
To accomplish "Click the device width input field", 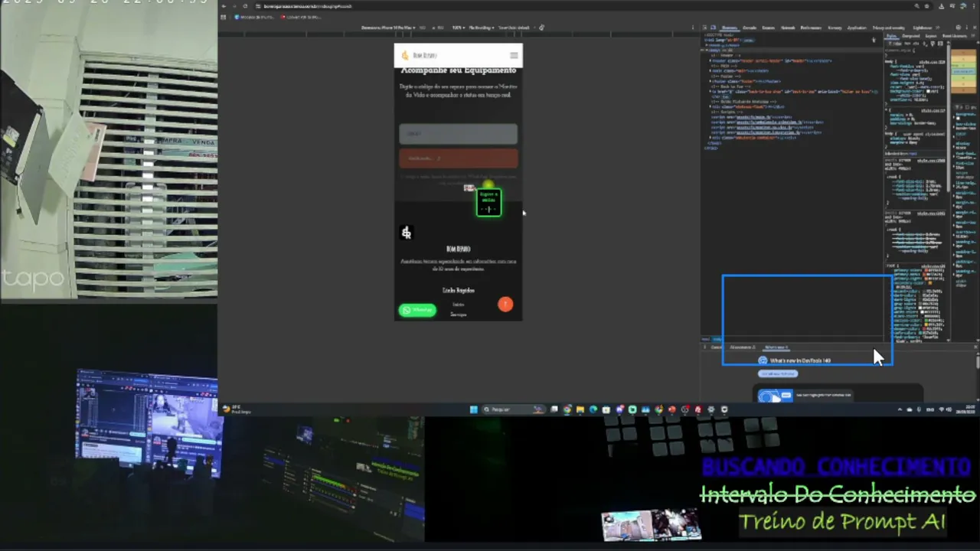I will tap(423, 28).
